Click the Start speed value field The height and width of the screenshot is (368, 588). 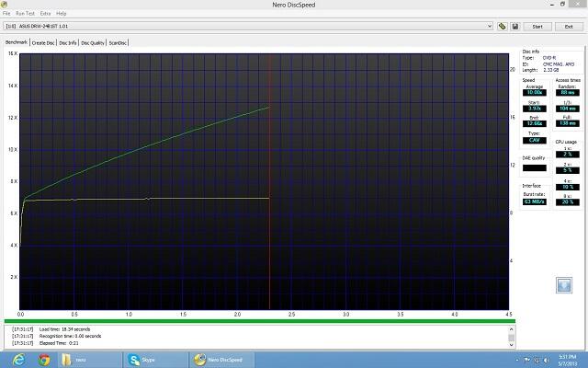tap(535, 109)
